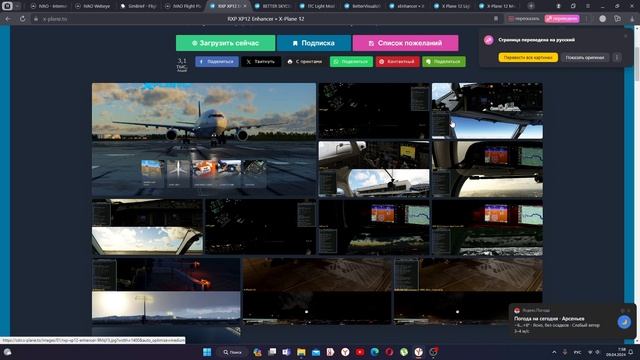Click the black X Твитнуть button

tap(261, 62)
